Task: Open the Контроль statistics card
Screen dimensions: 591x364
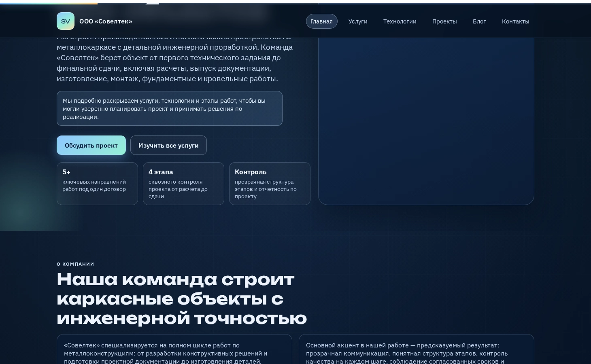Action: (x=270, y=184)
